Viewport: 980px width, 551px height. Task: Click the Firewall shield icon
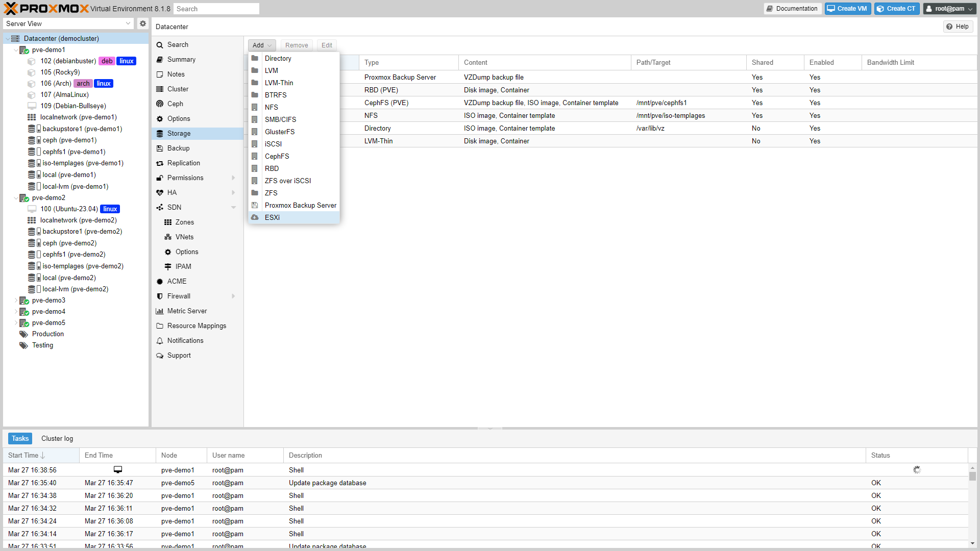[x=160, y=296]
